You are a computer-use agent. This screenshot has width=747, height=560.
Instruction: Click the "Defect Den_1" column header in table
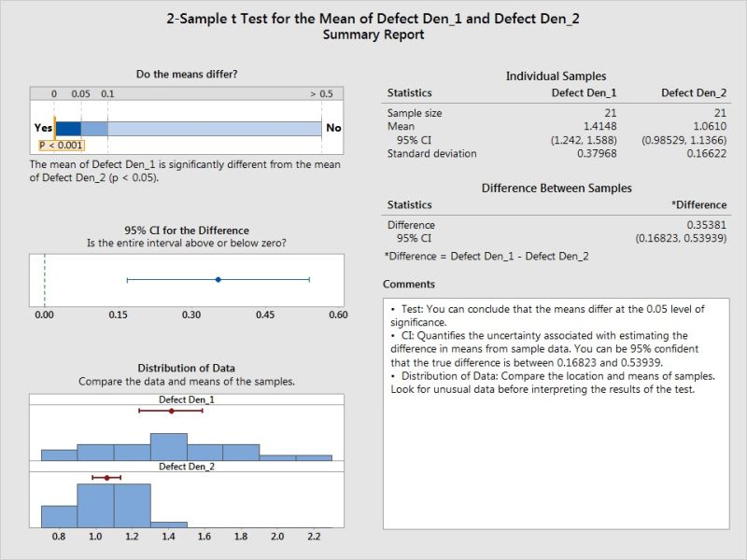click(585, 93)
